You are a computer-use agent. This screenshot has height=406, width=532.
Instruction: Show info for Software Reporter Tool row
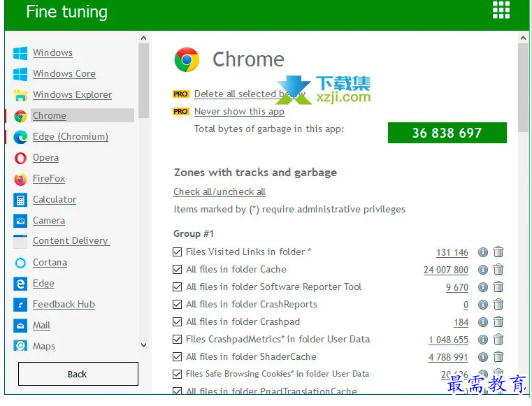[x=483, y=287]
